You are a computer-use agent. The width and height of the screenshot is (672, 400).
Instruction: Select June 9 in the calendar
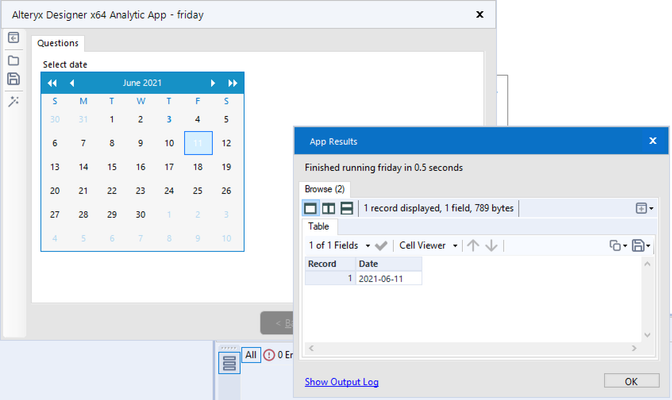point(141,143)
